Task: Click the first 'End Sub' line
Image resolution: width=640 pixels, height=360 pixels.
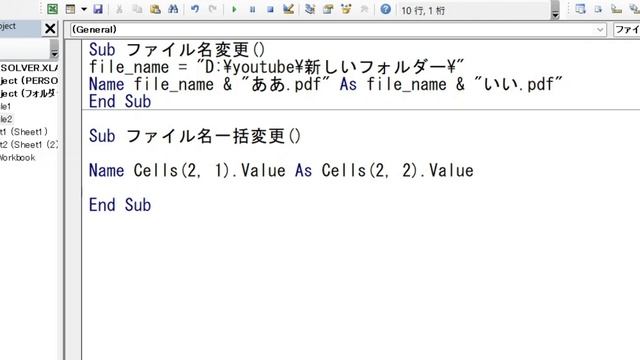Action: (x=120, y=102)
